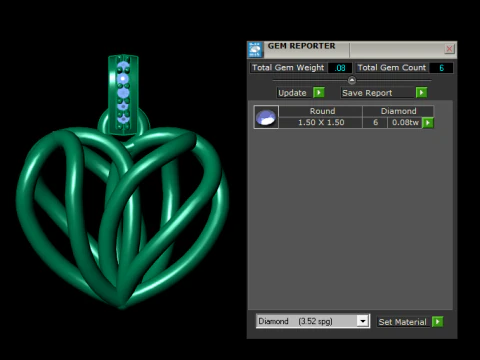Click the Total Gem Count value 6
Screen dimensions: 480x360
click(441, 68)
